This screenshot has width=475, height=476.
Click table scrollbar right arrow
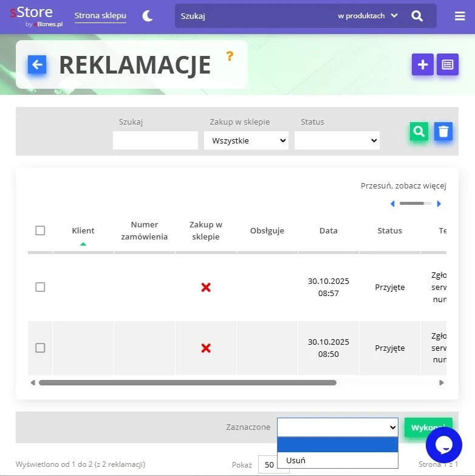pyautogui.click(x=442, y=382)
